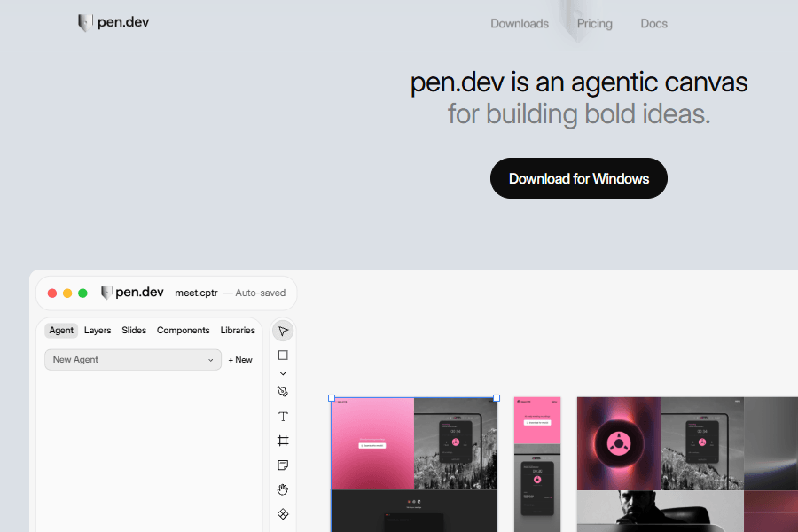Select the sticky note tool
This screenshot has width=798, height=532.
[x=283, y=465]
